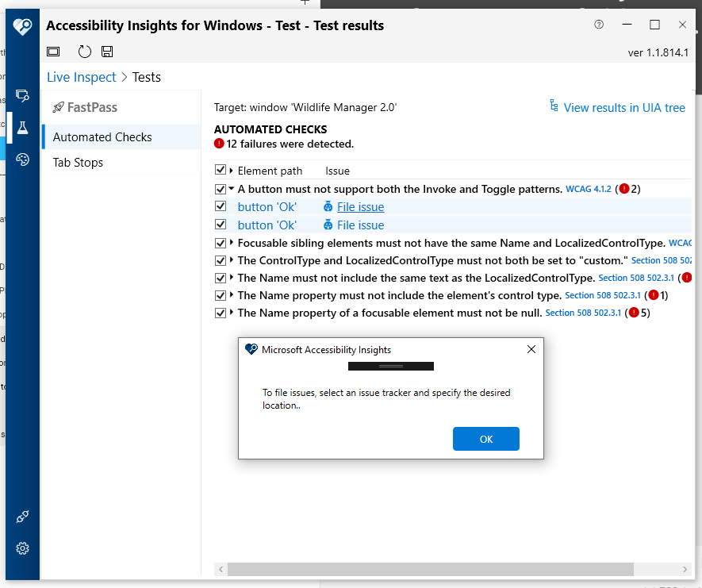
Task: Maximize the Accessibility Insights window
Action: [654, 25]
